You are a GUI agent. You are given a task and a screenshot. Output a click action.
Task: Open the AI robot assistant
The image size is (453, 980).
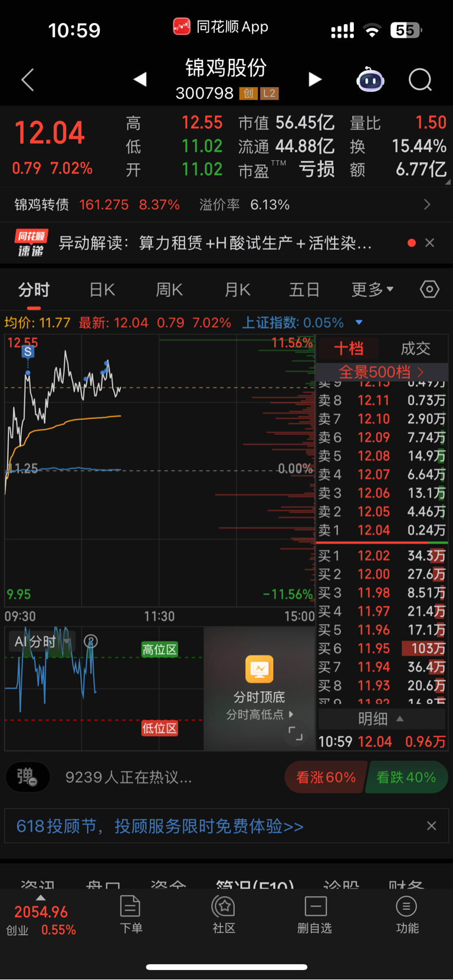[370, 80]
